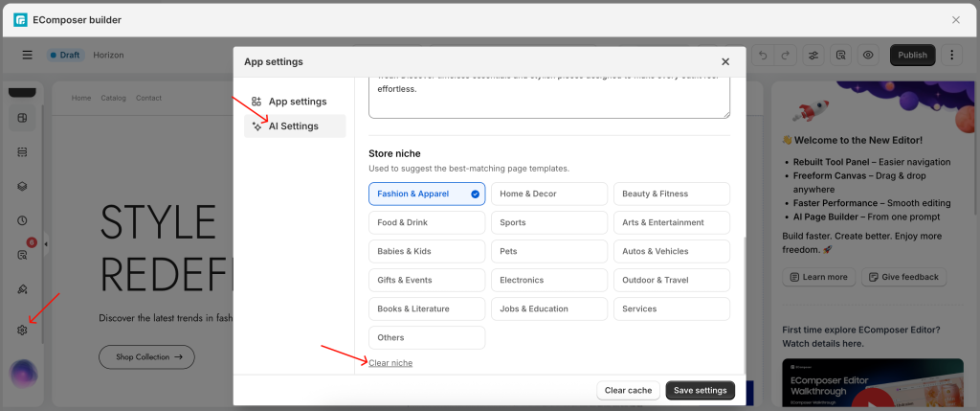Viewport: 980px width, 411px height.
Task: Open the history clock icon in sidebar
Action: 23,220
